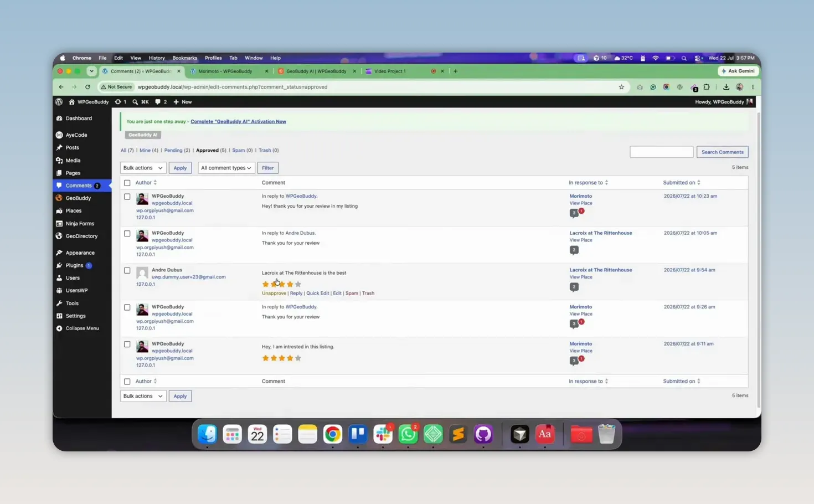Check the 10:05 am reply to Andre Dubus
Image resolution: width=814 pixels, height=504 pixels.
pyautogui.click(x=127, y=234)
